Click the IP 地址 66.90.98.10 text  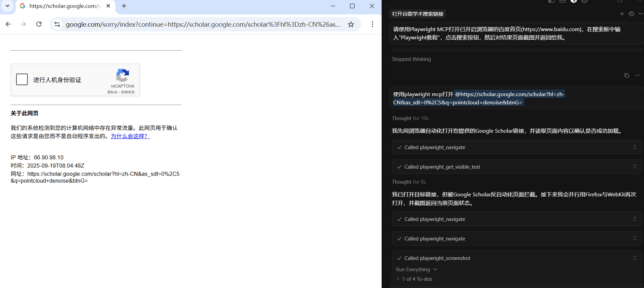(x=37, y=157)
